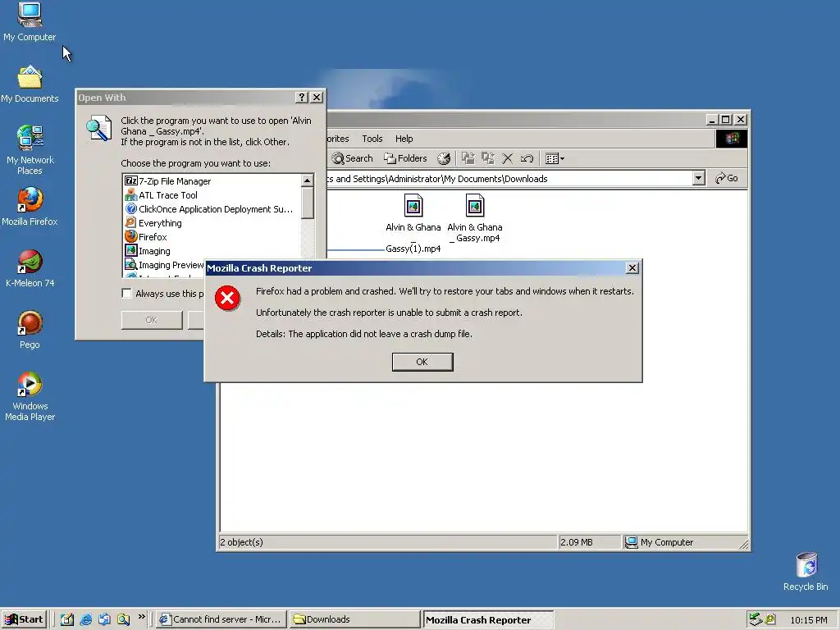Open the Recycle Bin desktop icon
The image size is (840, 630).
[x=806, y=572]
